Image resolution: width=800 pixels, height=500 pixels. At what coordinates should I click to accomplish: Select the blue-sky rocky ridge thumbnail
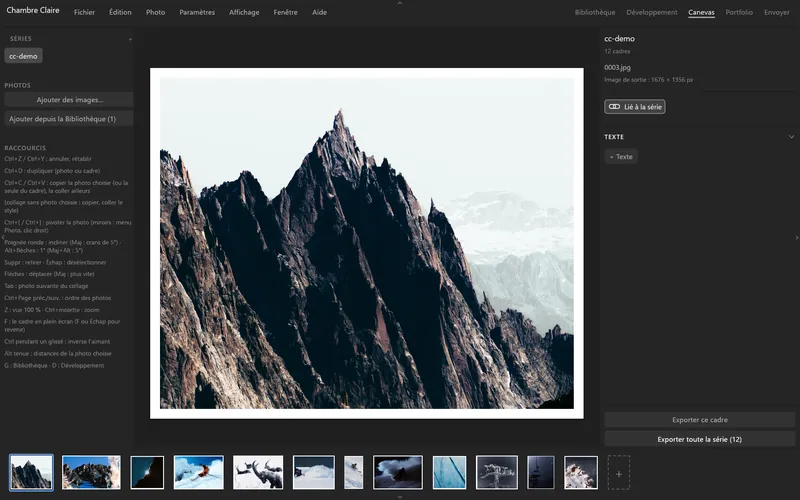91,472
